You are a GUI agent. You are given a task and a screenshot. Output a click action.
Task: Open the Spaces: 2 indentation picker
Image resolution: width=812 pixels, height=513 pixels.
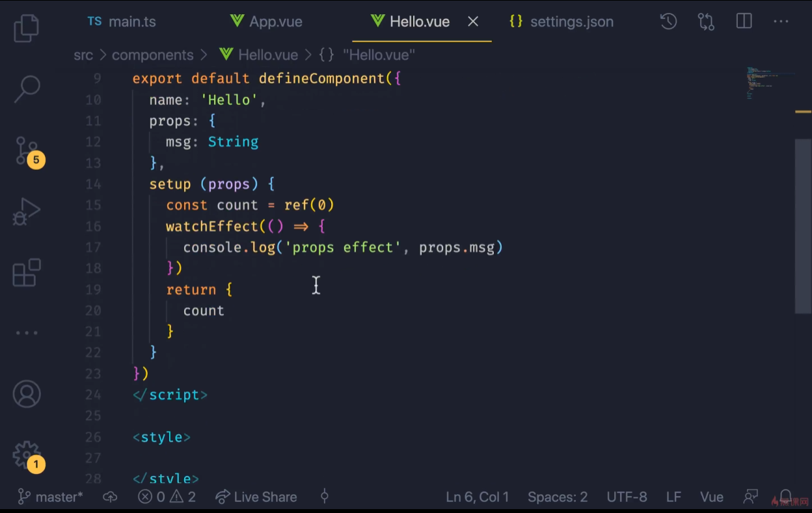coord(558,497)
